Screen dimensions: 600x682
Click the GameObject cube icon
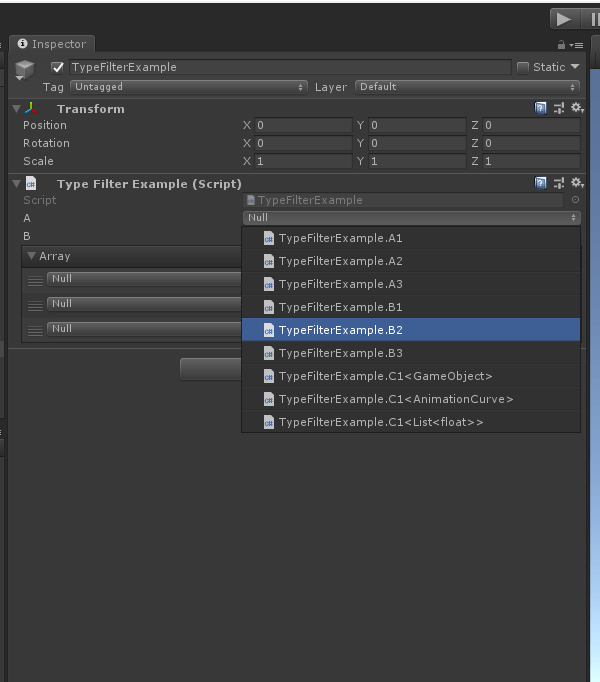[25, 70]
